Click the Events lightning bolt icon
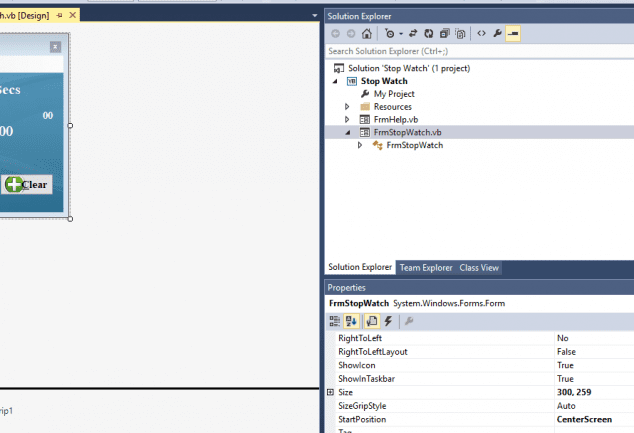The width and height of the screenshot is (634, 433). [389, 321]
